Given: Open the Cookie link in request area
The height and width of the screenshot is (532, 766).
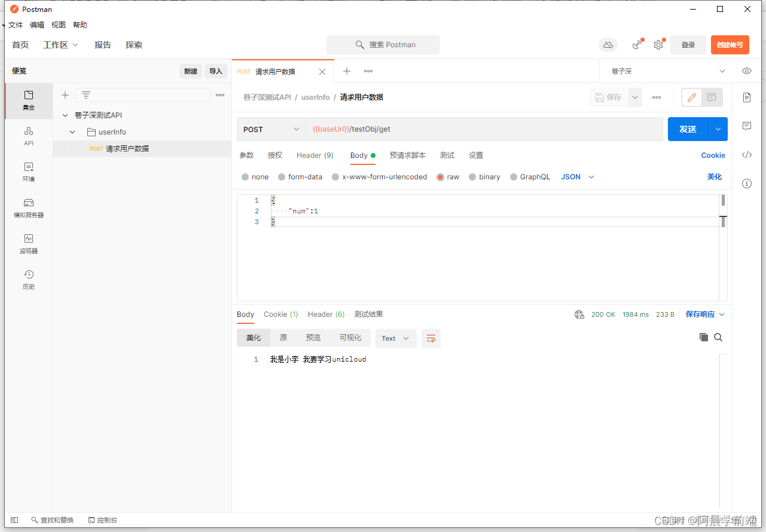Looking at the screenshot, I should pos(713,155).
